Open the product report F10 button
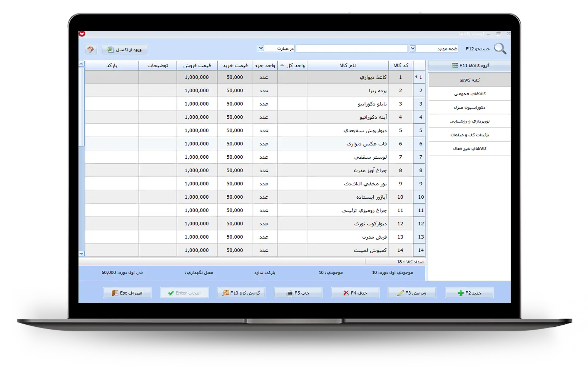588x367 pixels. pos(241,293)
